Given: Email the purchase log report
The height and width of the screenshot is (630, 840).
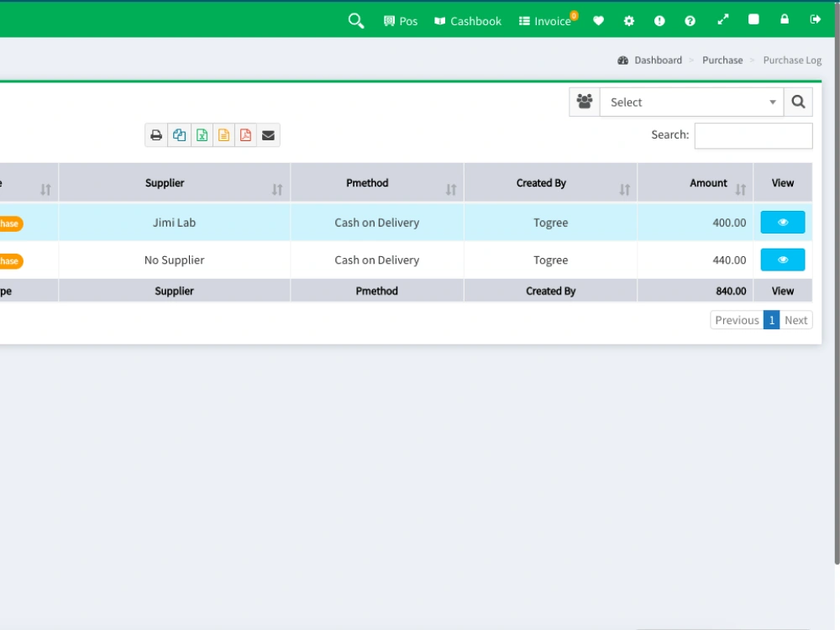Looking at the screenshot, I should [x=268, y=134].
